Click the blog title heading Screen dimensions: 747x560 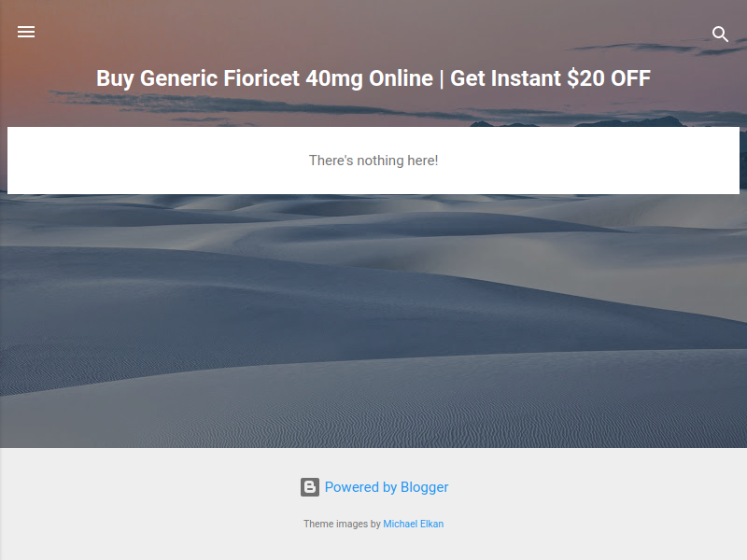click(x=373, y=78)
